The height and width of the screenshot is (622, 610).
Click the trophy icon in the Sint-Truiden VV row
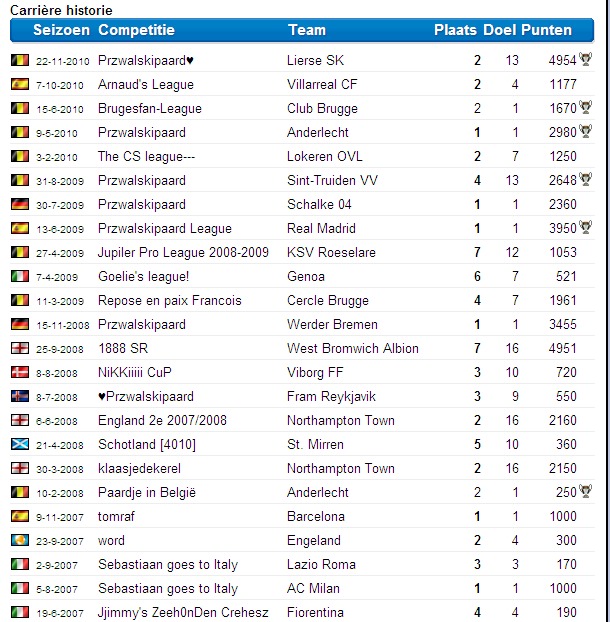point(586,180)
